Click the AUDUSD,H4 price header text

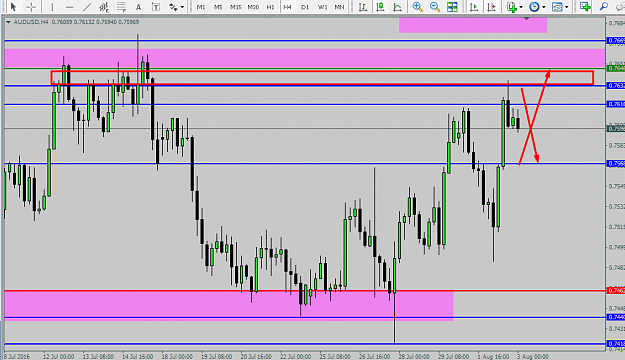[x=76, y=22]
